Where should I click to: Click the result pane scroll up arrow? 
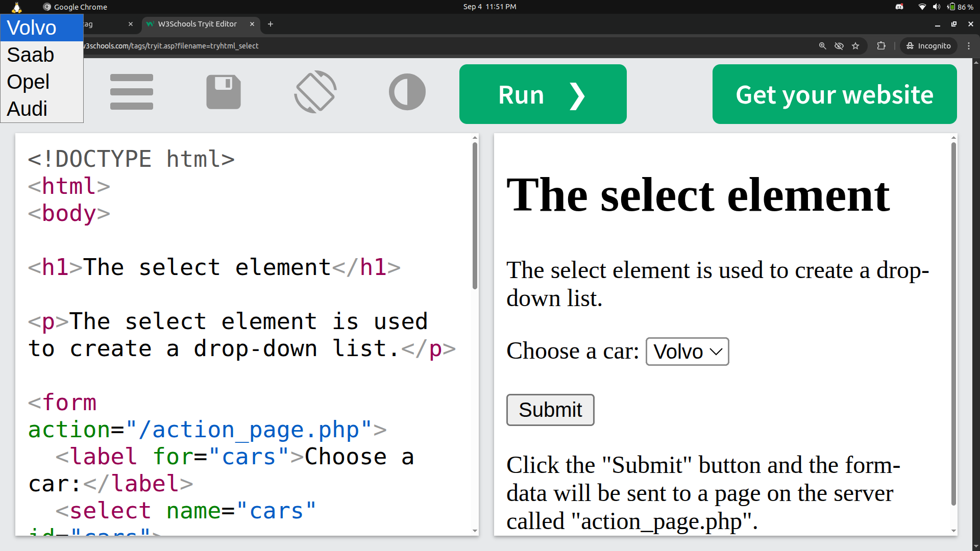[x=953, y=138]
